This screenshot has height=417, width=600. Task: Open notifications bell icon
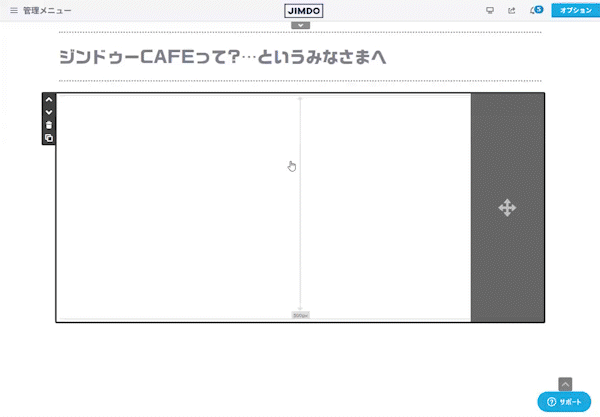pos(536,10)
